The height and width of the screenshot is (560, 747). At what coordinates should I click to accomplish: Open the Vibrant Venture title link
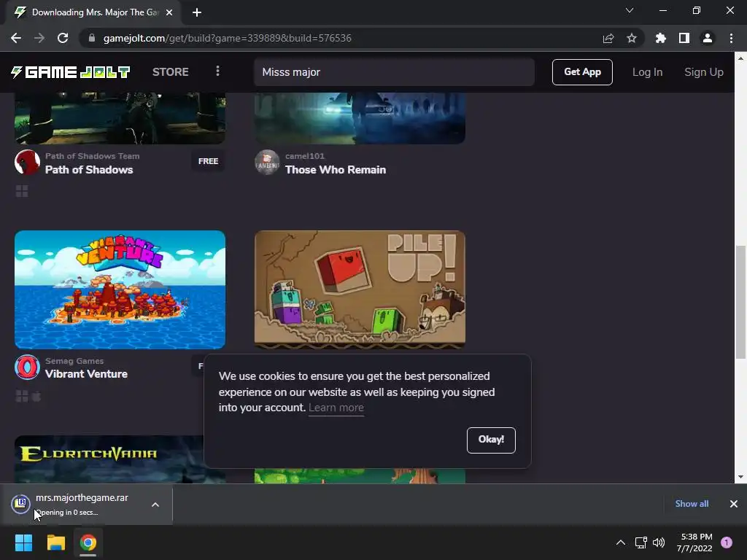click(86, 374)
